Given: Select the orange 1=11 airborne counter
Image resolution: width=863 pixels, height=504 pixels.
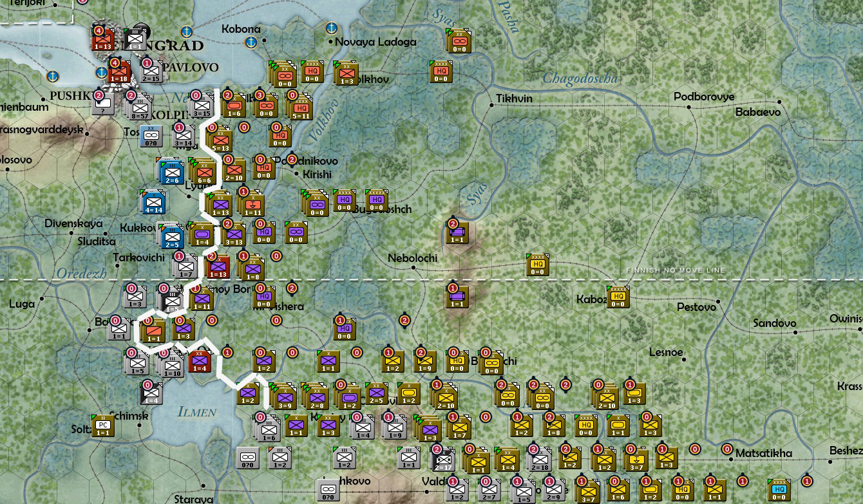Looking at the screenshot, I should tap(252, 204).
